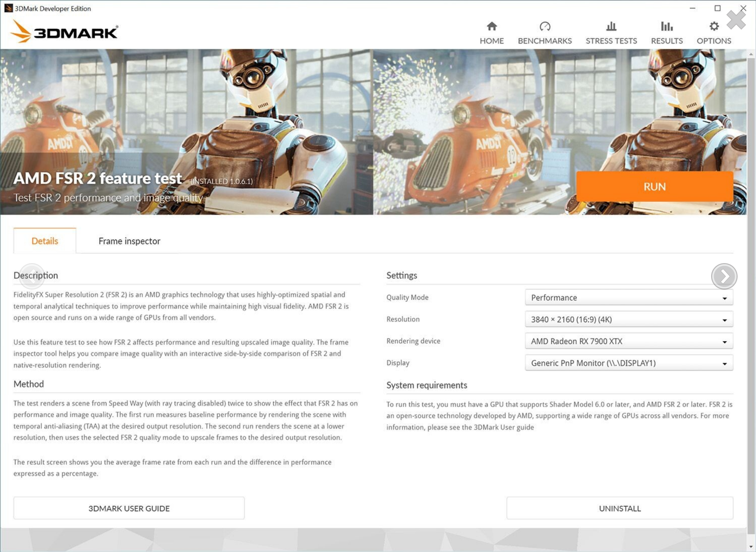Open Results via the histogram icon

pyautogui.click(x=666, y=26)
